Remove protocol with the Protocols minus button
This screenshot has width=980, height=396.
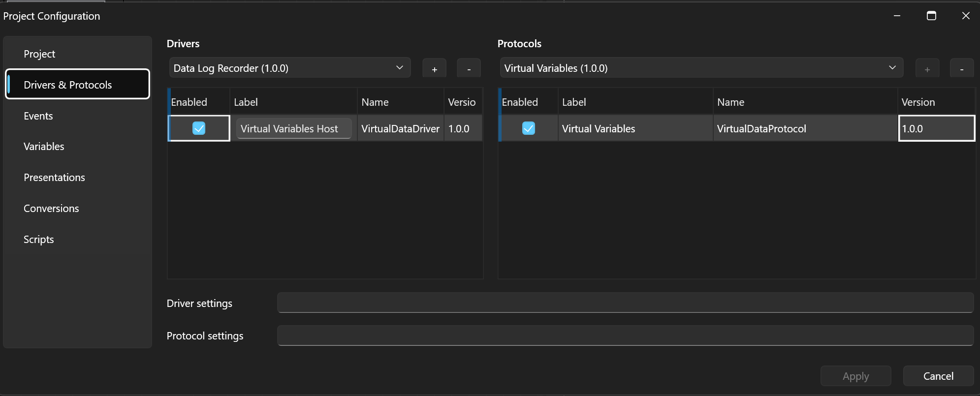(962, 68)
